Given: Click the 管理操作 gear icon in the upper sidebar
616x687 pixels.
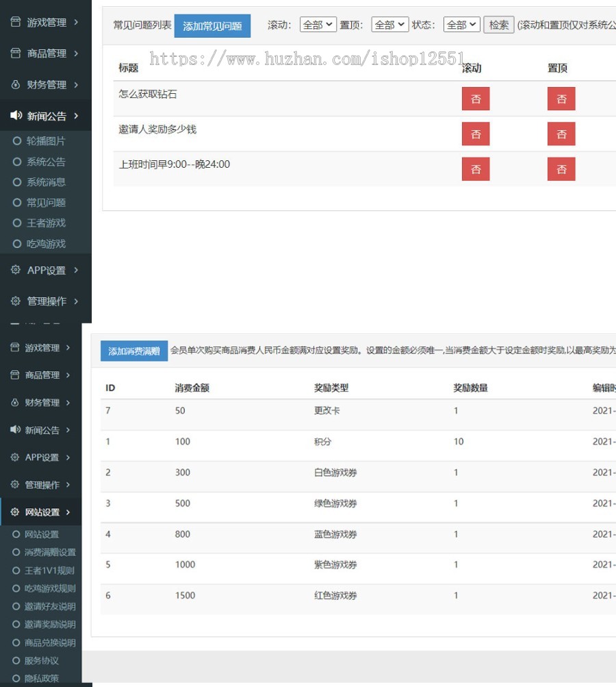Looking at the screenshot, I should [15, 301].
